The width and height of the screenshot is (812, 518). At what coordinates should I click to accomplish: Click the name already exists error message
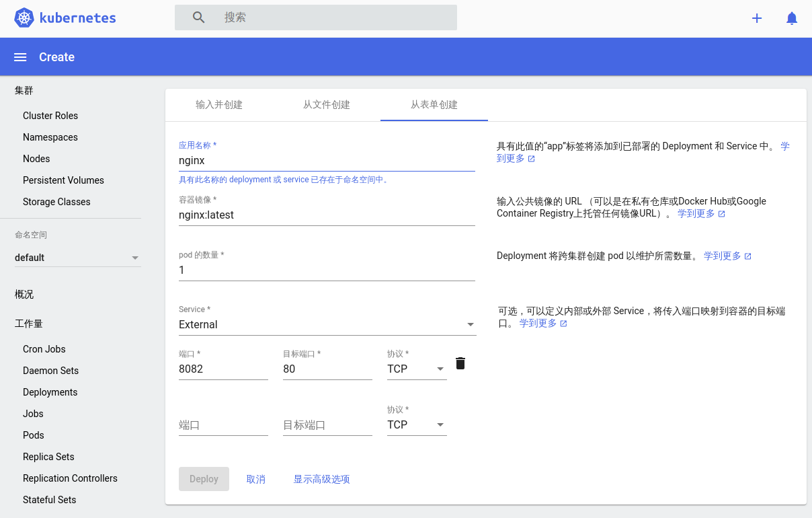click(x=285, y=180)
